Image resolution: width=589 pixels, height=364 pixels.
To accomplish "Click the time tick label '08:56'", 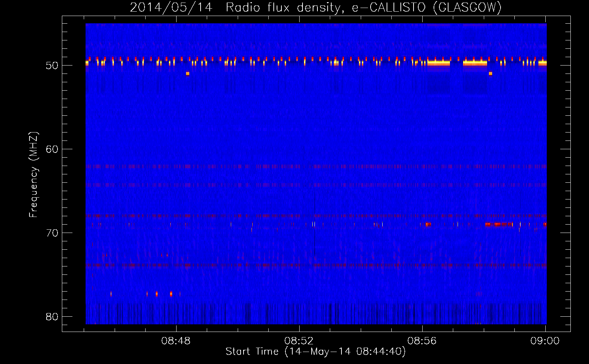I will [422, 341].
